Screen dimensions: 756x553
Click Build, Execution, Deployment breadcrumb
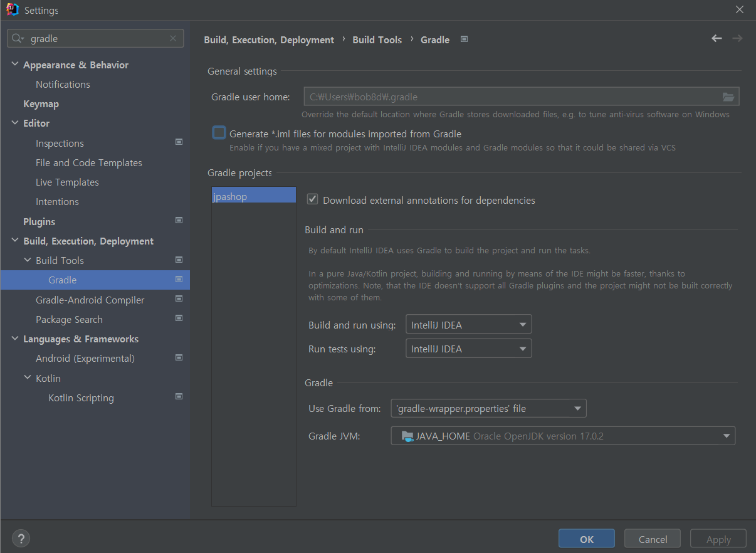pyautogui.click(x=269, y=39)
